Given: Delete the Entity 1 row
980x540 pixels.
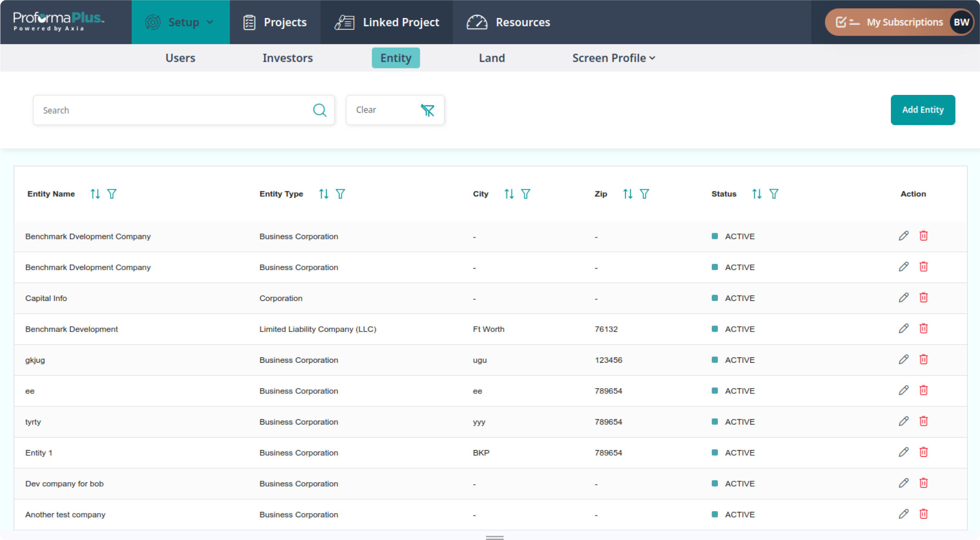Looking at the screenshot, I should [923, 452].
